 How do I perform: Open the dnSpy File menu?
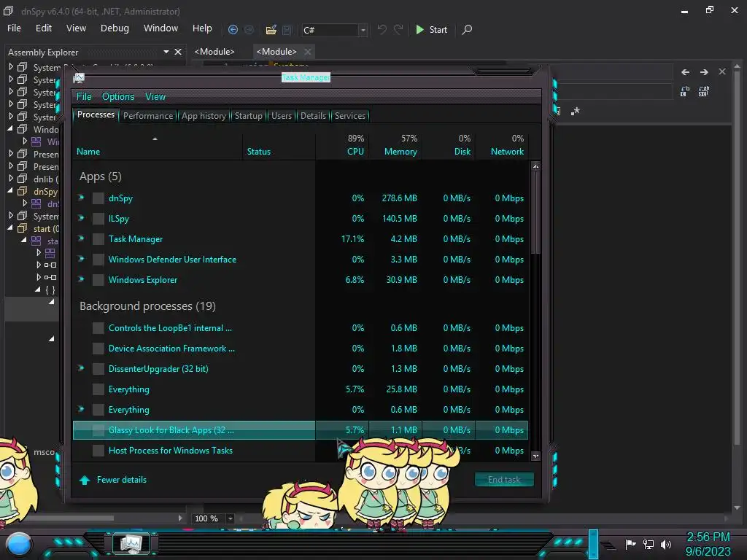point(15,28)
